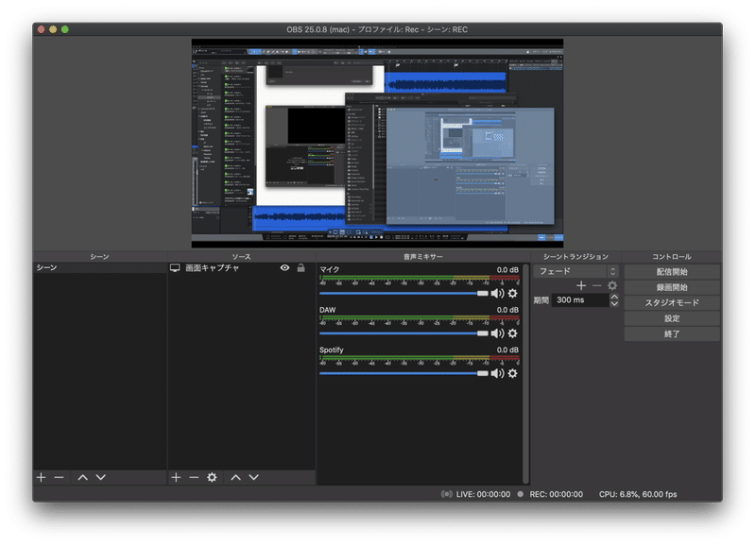Enable スタジオモード studio mode
This screenshot has height=546, width=756.
click(672, 302)
